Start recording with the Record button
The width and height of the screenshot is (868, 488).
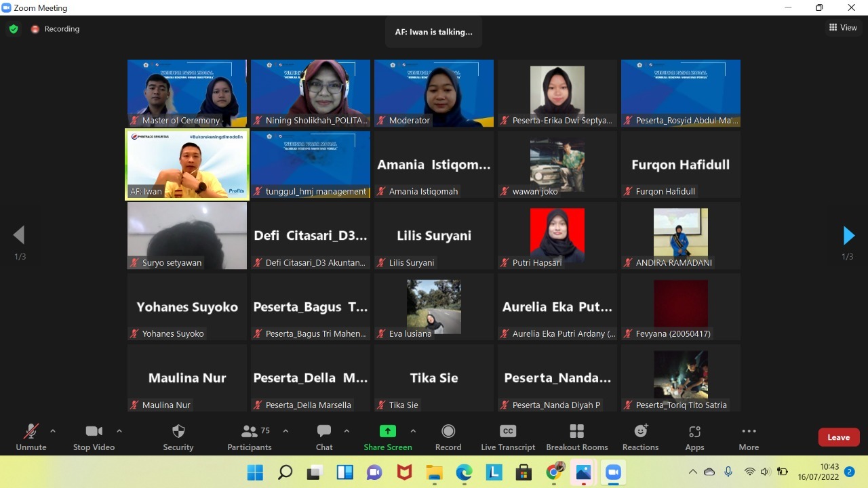[448, 437]
